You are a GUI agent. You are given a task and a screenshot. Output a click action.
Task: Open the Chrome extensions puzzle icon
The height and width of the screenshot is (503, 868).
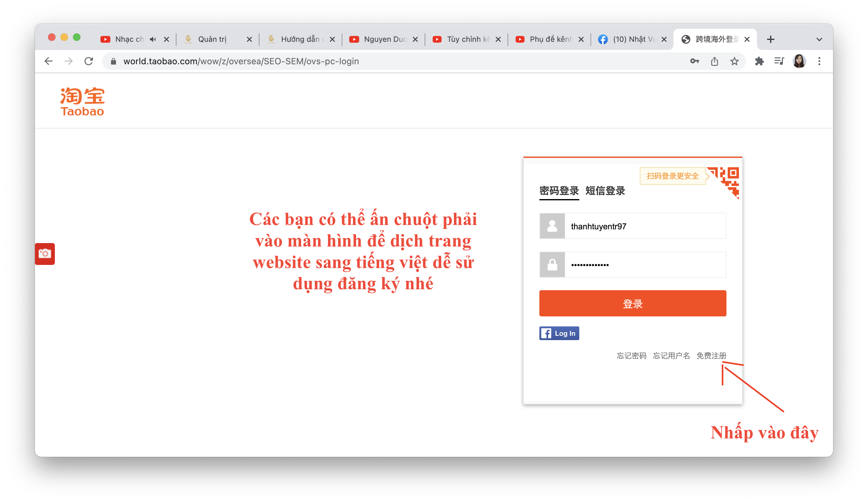click(x=759, y=61)
